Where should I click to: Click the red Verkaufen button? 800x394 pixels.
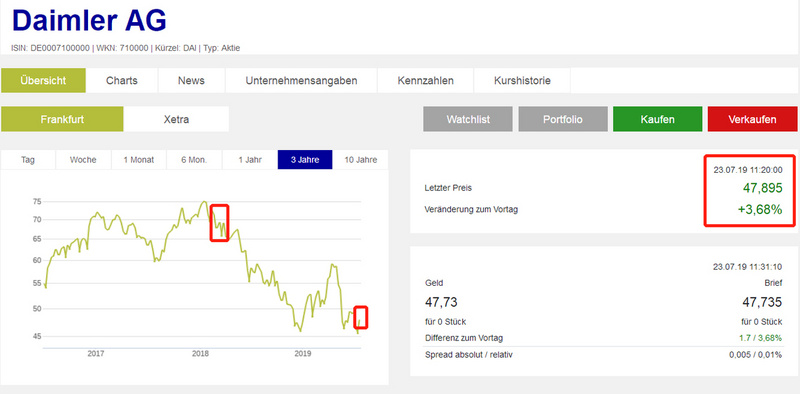point(753,119)
